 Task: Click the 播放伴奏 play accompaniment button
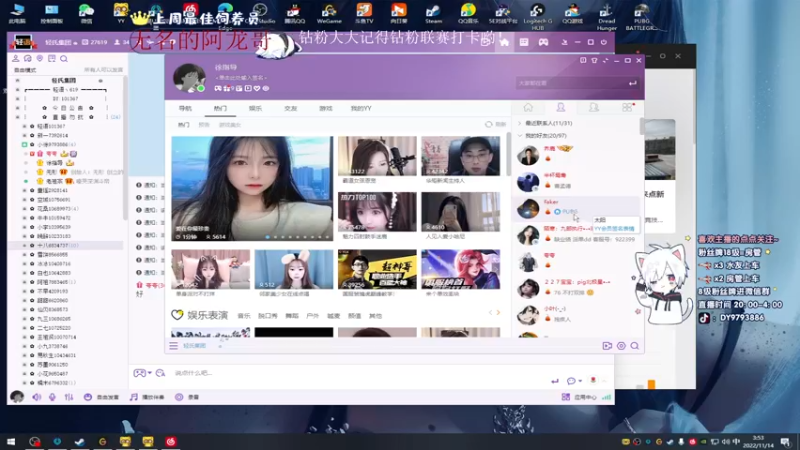147,397
